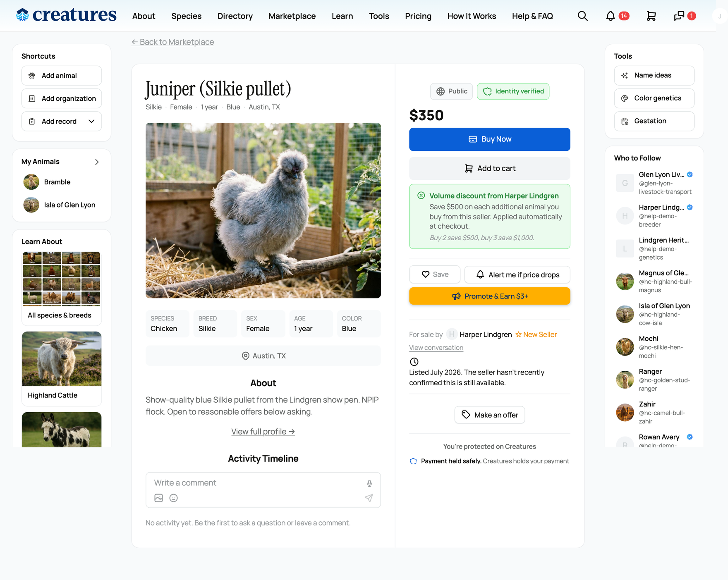Open the Learn menu
This screenshot has height=580, width=728.
(342, 16)
